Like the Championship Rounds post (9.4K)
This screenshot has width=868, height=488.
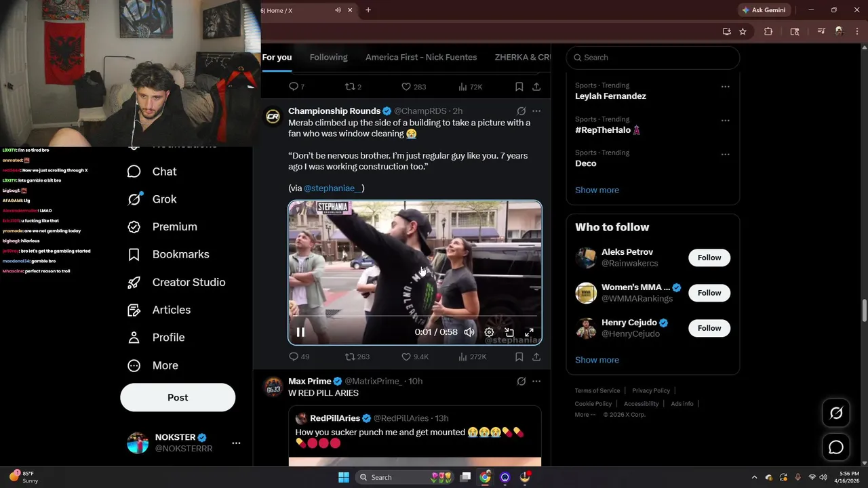(x=415, y=357)
